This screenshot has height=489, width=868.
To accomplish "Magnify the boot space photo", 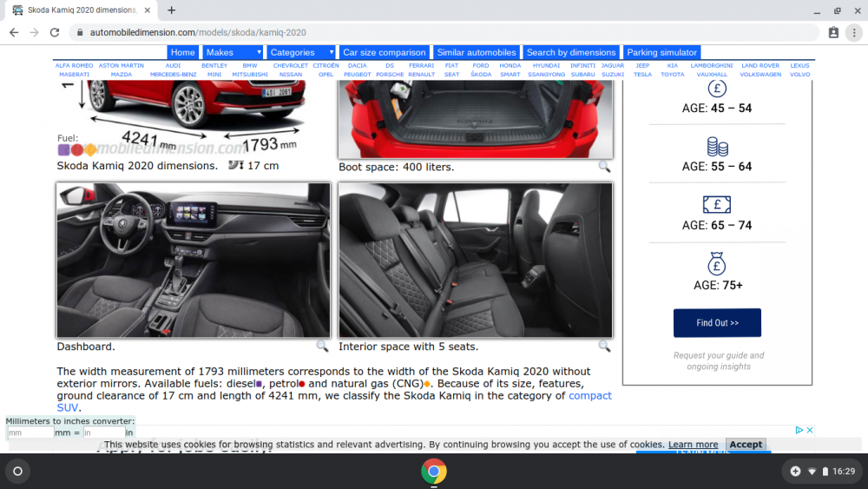I will (x=604, y=166).
